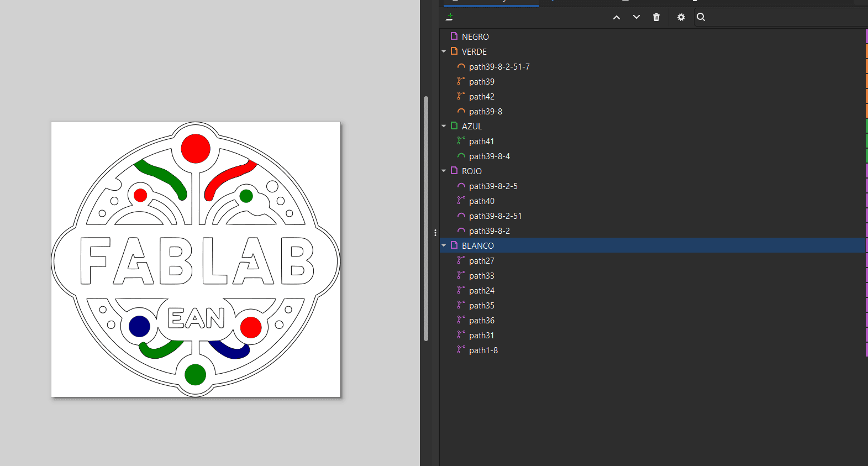Click the dark blue circle left of EAN
The width and height of the screenshot is (868, 466).
(x=139, y=326)
